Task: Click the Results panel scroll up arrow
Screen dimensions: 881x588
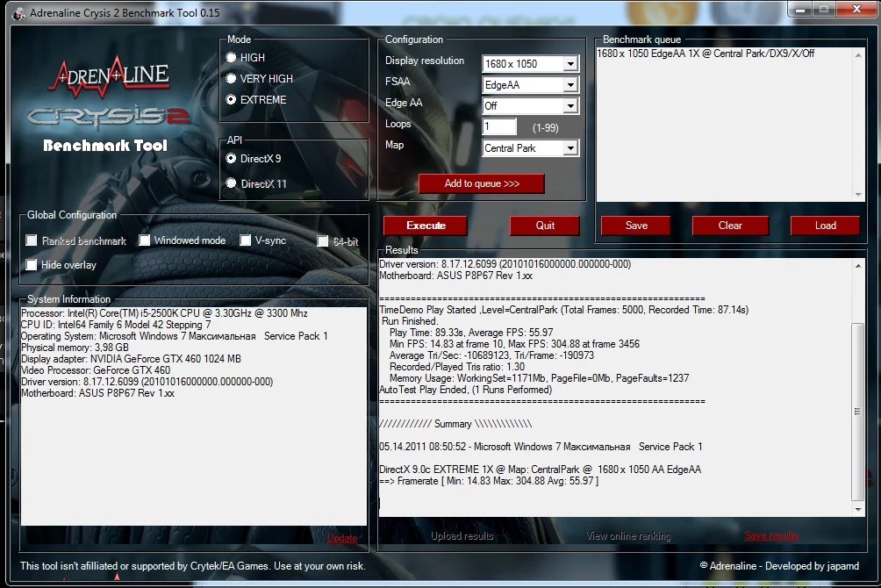Action: pos(858,265)
